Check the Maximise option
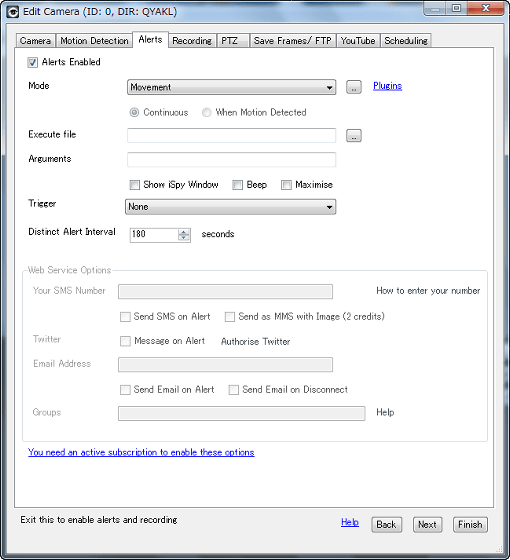The width and height of the screenshot is (510, 560). [286, 185]
